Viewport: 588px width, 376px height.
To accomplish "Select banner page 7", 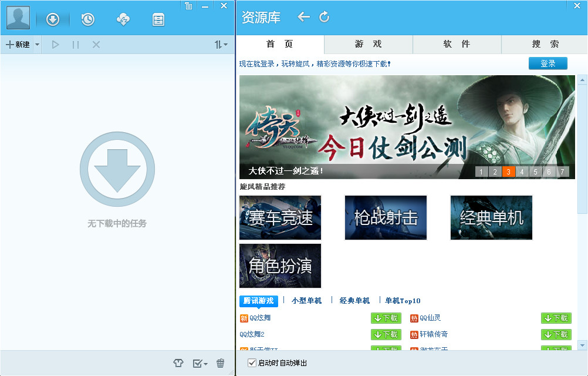I will click(x=563, y=172).
